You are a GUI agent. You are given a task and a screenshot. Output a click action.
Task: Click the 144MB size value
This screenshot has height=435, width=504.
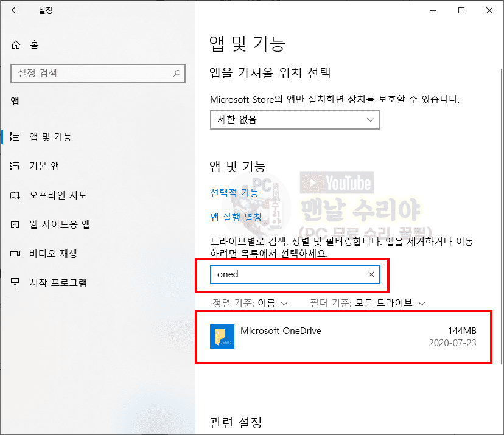(462, 330)
